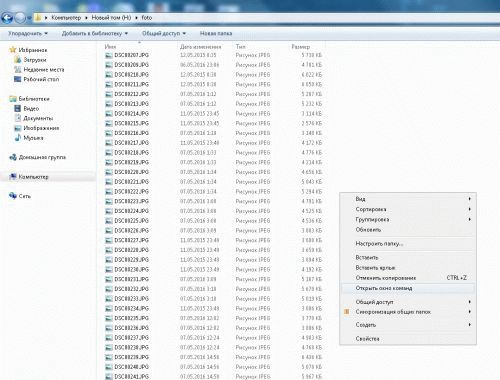Click the date cell of DSC00213.JPG
This screenshot has height=380, width=500.
[x=198, y=104]
